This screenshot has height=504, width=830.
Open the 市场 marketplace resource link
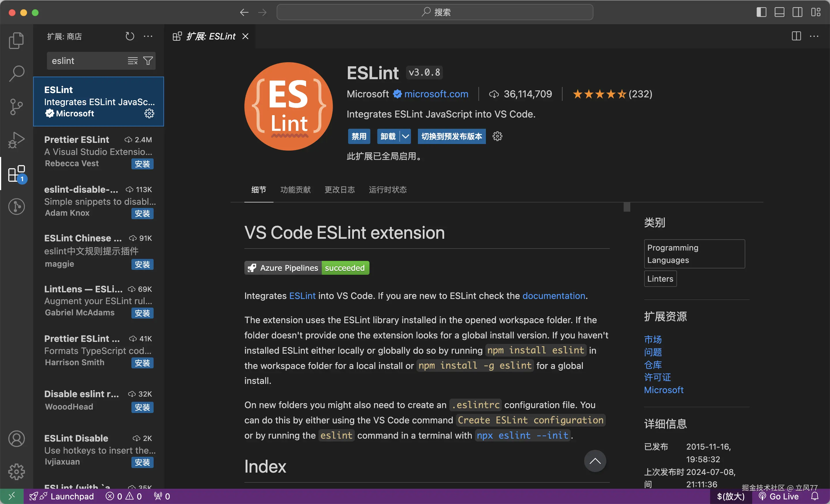click(652, 339)
